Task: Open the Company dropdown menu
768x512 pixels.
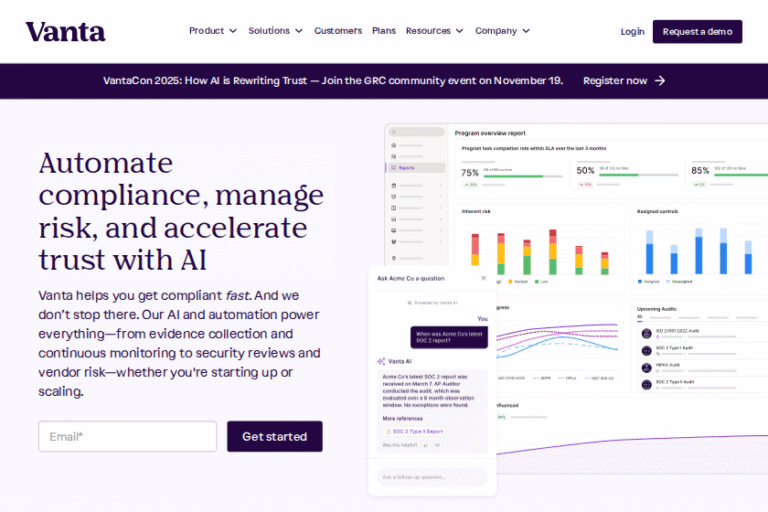Action: click(x=502, y=31)
